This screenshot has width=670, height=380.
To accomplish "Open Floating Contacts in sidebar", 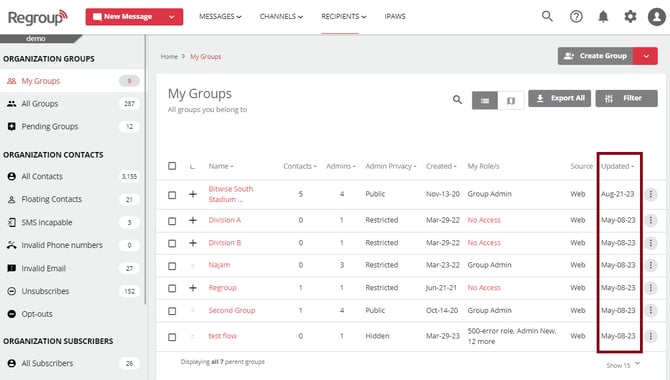I will 72,199.
